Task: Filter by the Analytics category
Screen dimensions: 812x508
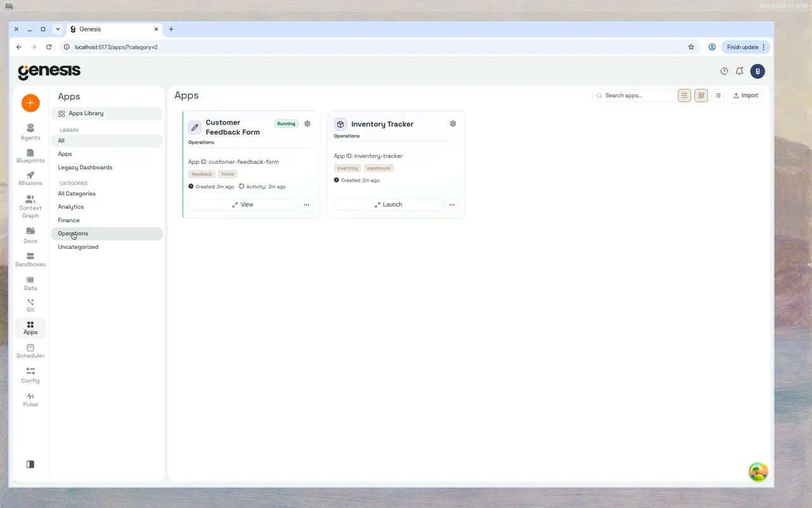Action: pos(107,207)
